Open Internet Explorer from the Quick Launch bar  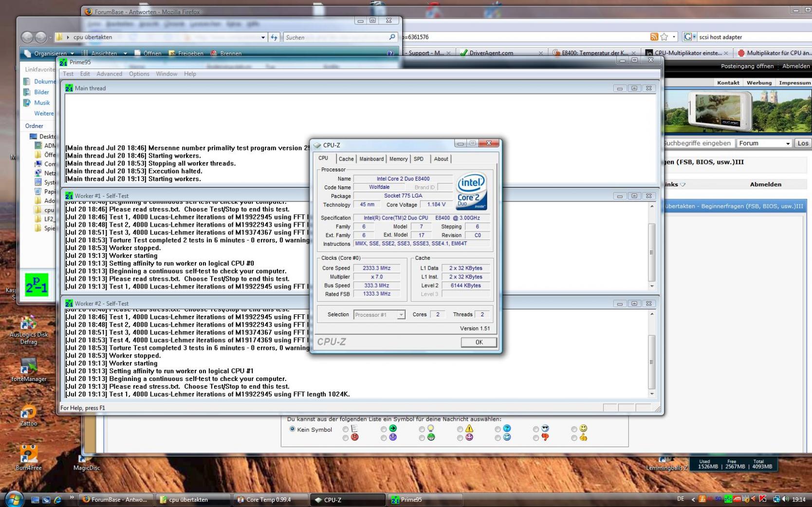57,500
